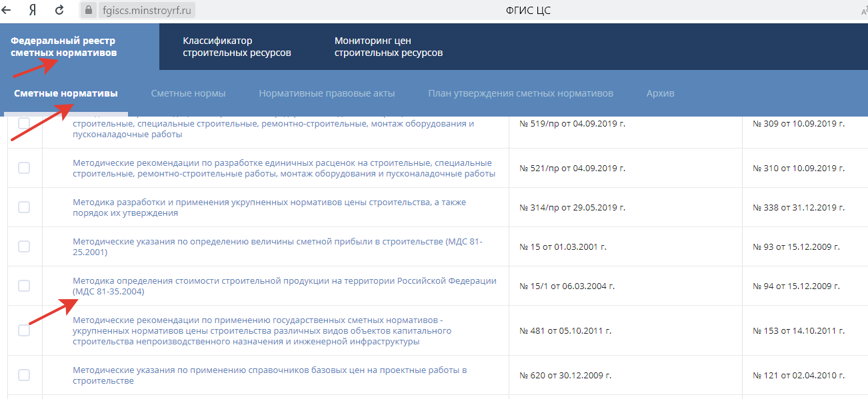Click cell № 121 от 02.04.2010 г.
868x399 pixels.
[799, 375]
